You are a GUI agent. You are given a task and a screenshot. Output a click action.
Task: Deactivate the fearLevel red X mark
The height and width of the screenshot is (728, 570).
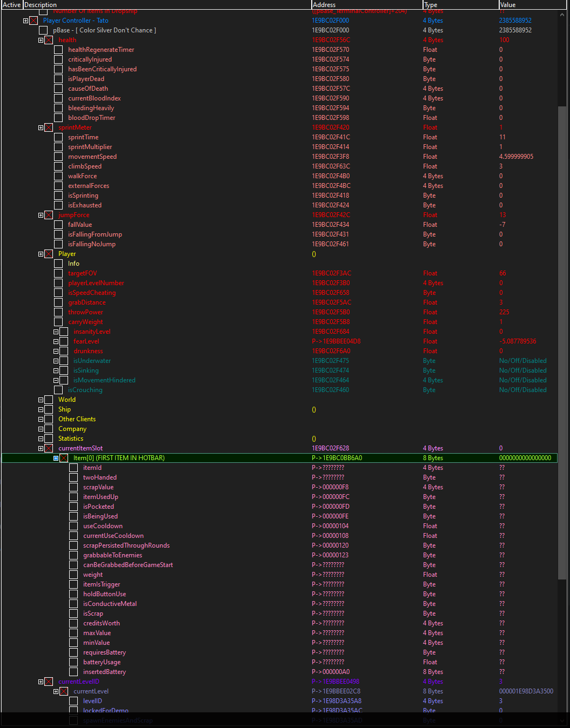64,341
